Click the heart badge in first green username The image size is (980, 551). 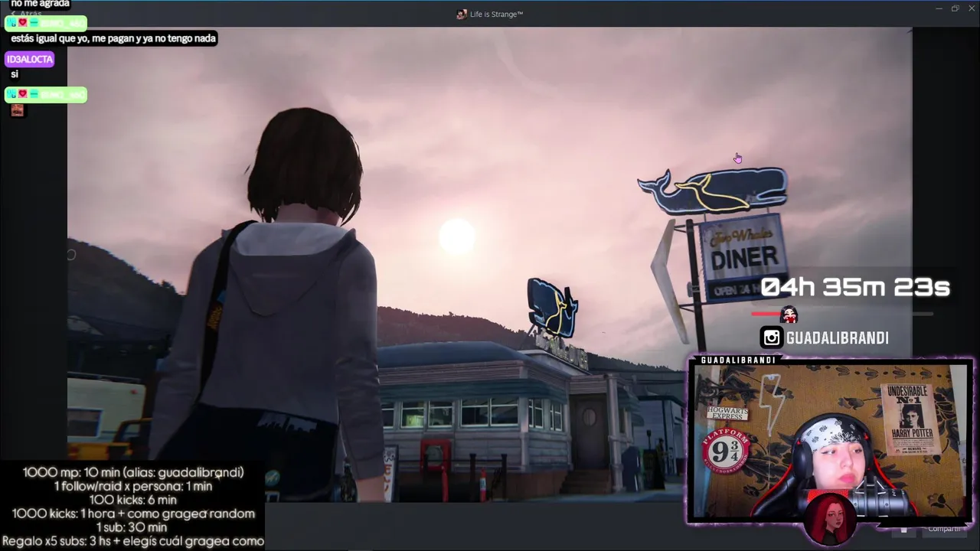[x=23, y=23]
